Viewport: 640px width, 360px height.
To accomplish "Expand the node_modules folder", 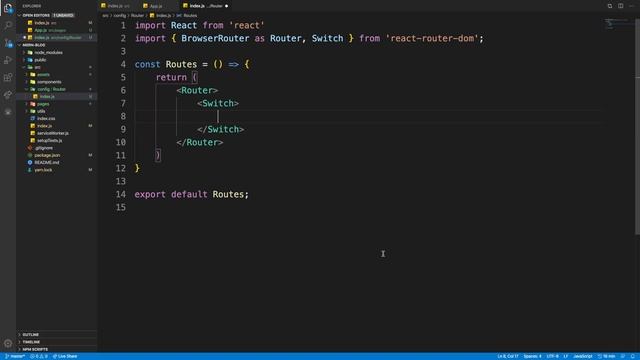I will click(48, 52).
